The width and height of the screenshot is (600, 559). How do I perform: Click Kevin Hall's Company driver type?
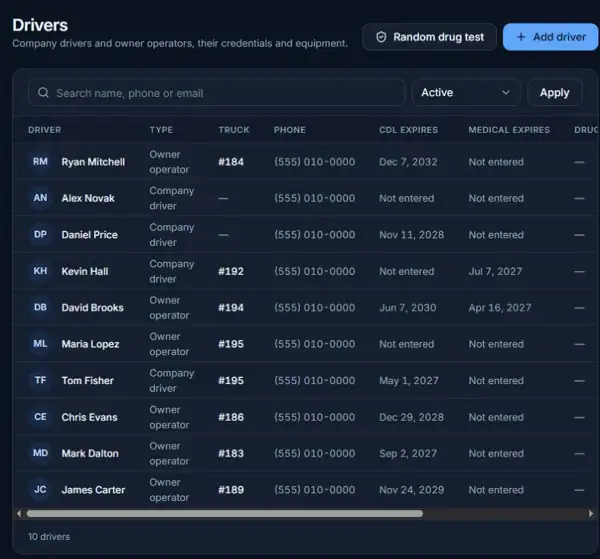pos(172,271)
